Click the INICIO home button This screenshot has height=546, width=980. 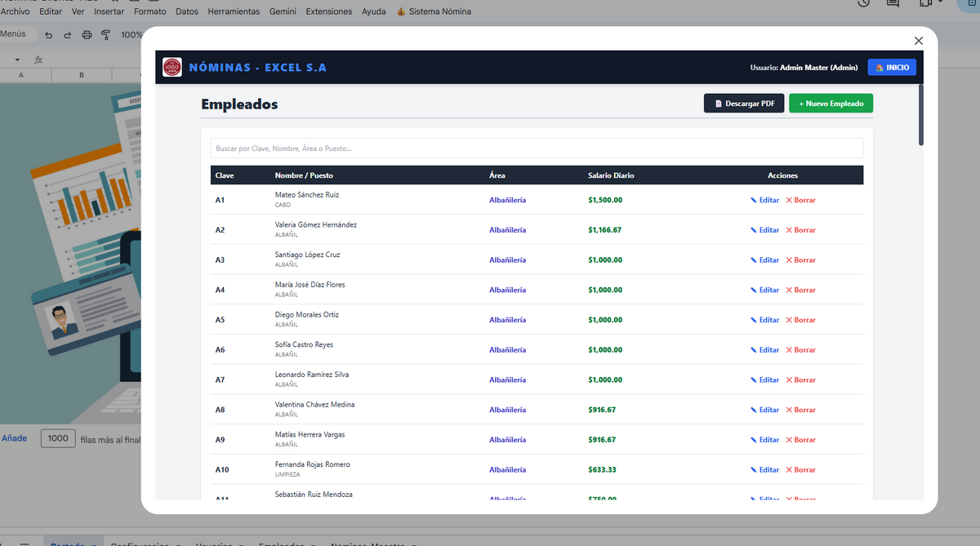coord(892,68)
